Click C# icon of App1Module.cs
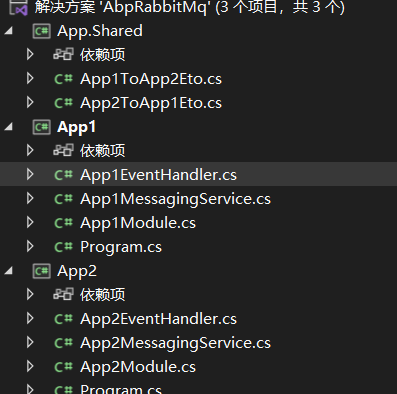The width and height of the screenshot is (397, 394). tap(63, 223)
